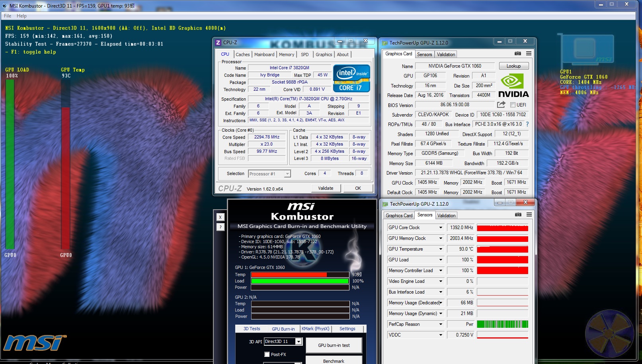The height and width of the screenshot is (364, 642).
Task: Click the CPU-Z title bar icon
Action: [218, 43]
